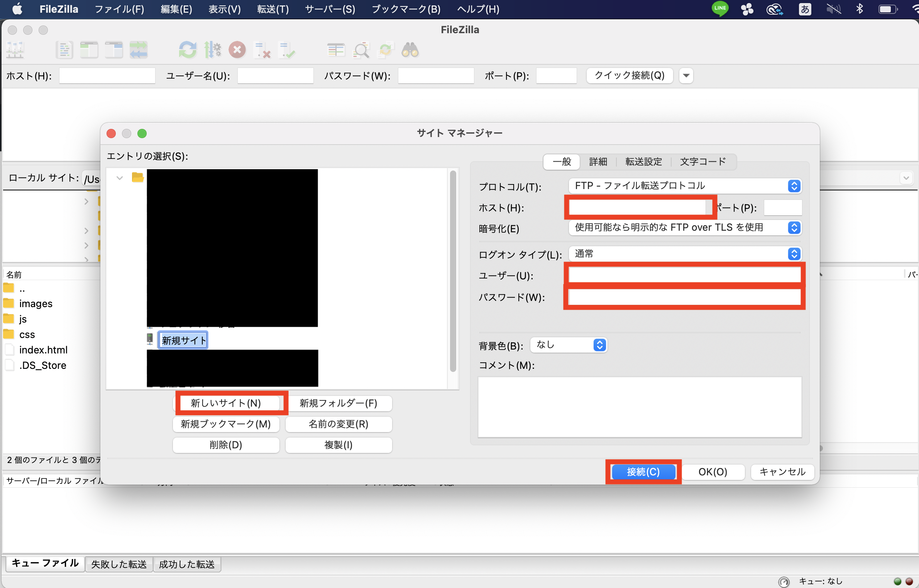Open the 背景色 dropdown
919x588 pixels.
coord(569,345)
